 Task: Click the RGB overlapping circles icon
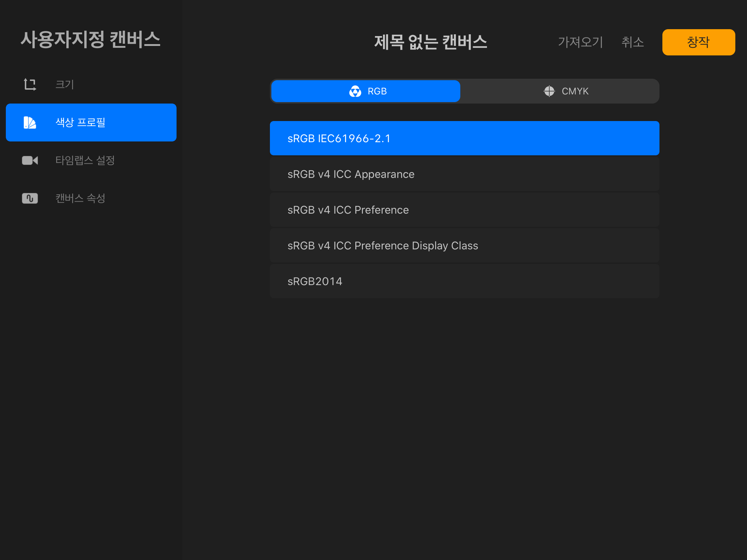point(355,91)
